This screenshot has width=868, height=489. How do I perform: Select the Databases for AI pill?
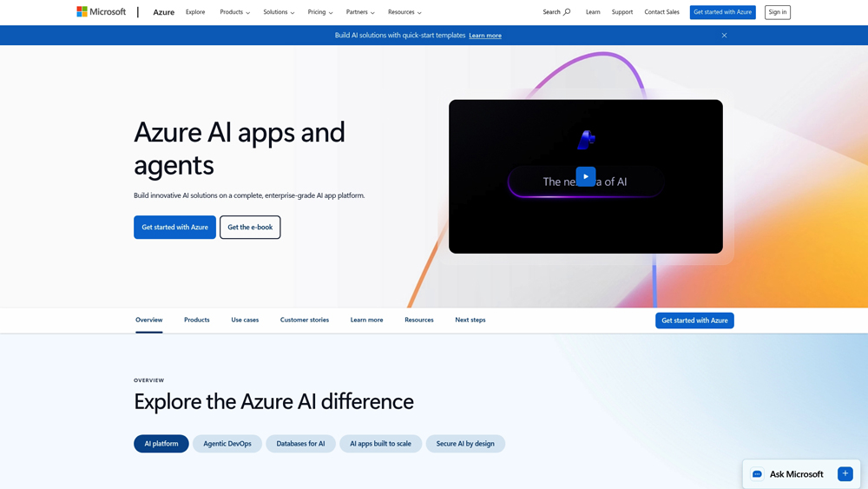coord(300,444)
